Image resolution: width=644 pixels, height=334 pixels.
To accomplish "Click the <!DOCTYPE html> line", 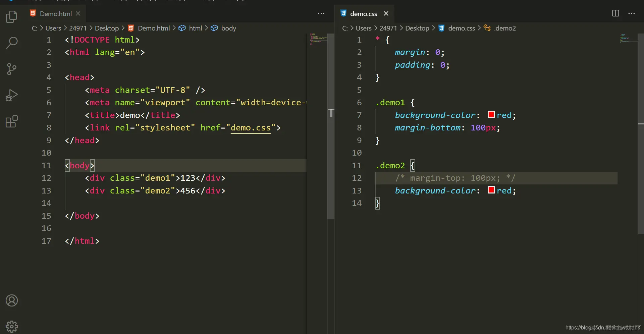I will pyautogui.click(x=102, y=40).
